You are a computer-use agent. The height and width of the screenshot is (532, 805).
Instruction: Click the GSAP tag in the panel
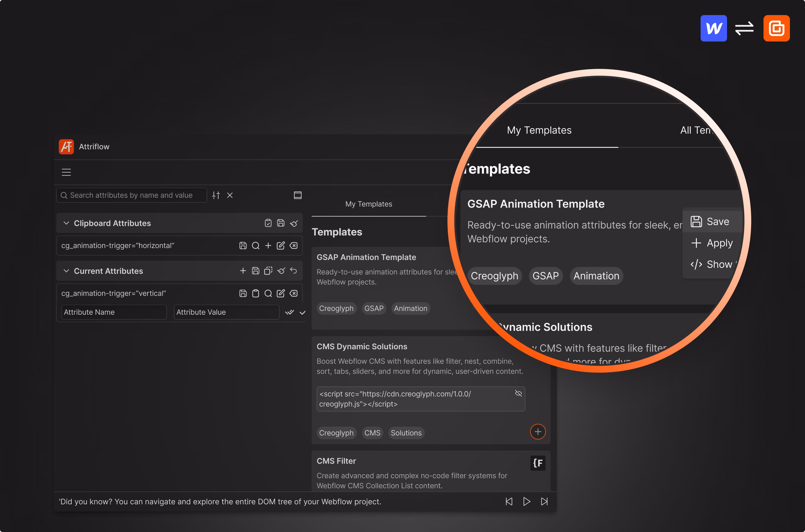tap(374, 308)
